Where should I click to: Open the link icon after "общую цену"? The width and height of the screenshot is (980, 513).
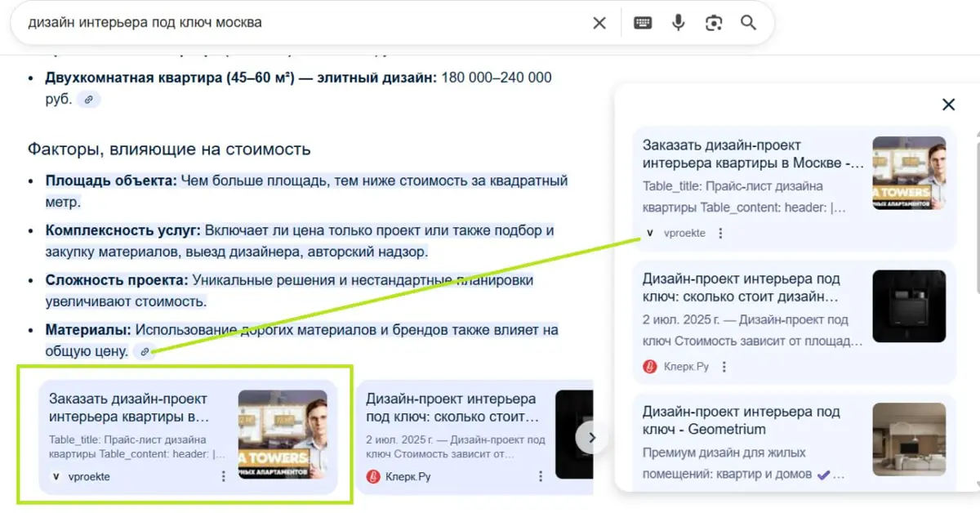click(x=145, y=351)
